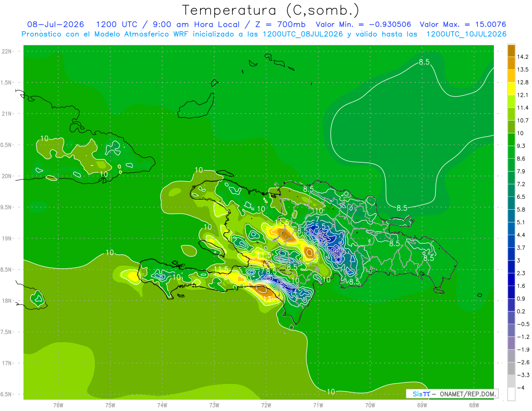532x411 pixels.
Task: Click the 7.9 value on the color bar
Action: (x=521, y=171)
